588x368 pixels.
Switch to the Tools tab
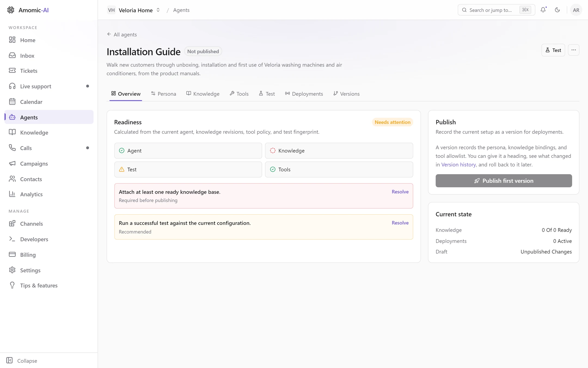point(239,94)
